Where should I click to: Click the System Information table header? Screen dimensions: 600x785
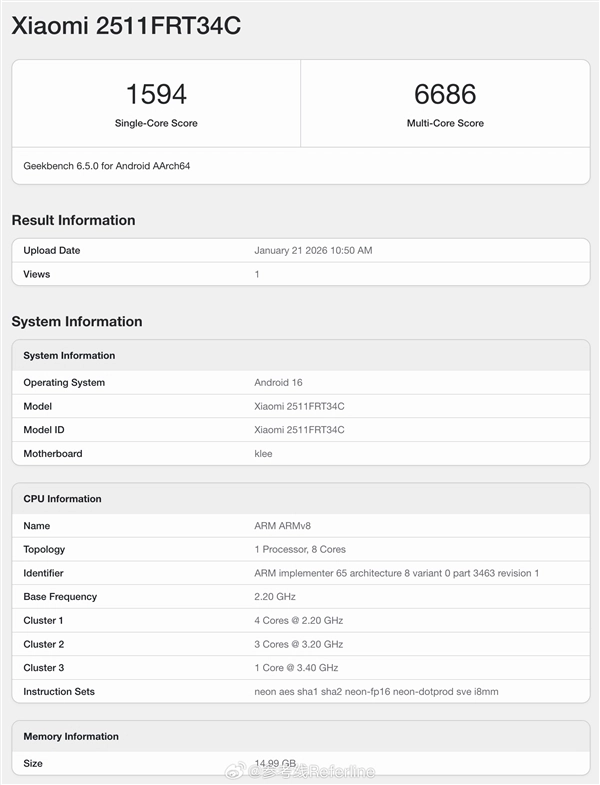(x=69, y=355)
